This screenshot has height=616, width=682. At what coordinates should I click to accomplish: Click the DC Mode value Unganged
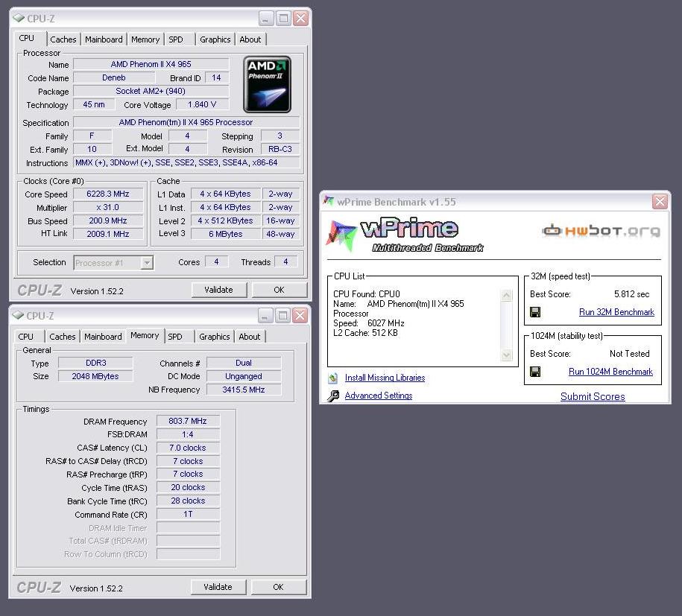[x=244, y=376]
